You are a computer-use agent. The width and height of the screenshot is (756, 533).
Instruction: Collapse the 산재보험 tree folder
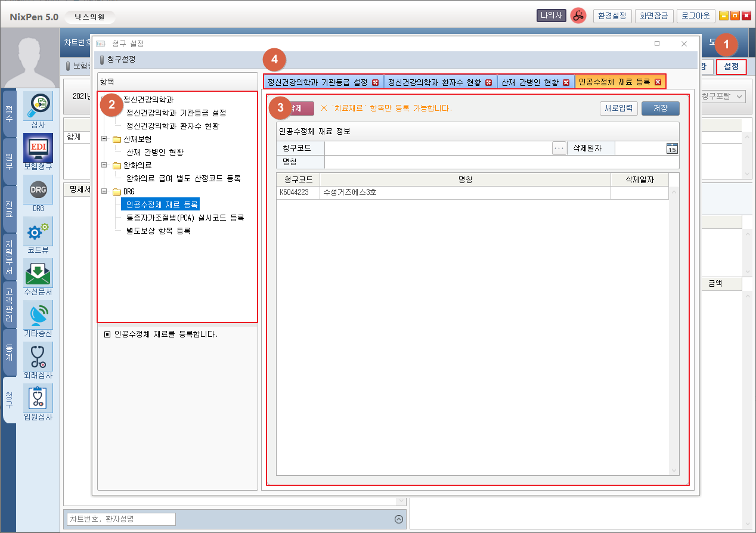point(104,139)
